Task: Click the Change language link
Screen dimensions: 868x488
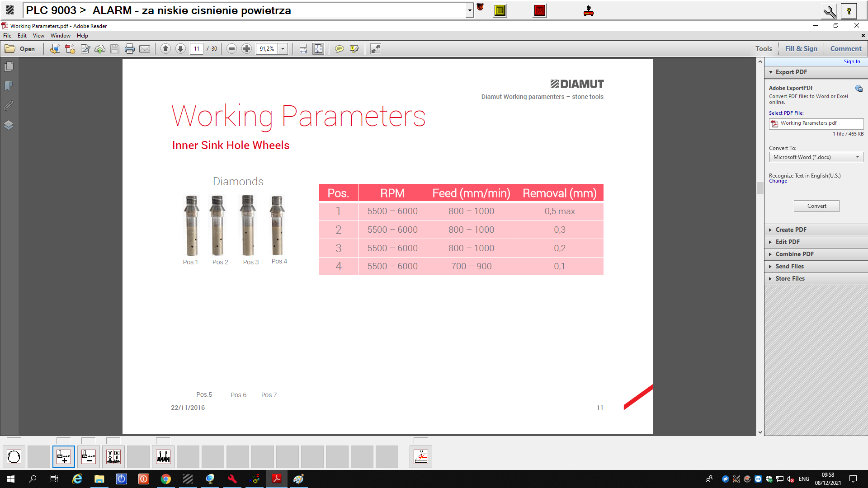Action: [x=778, y=181]
